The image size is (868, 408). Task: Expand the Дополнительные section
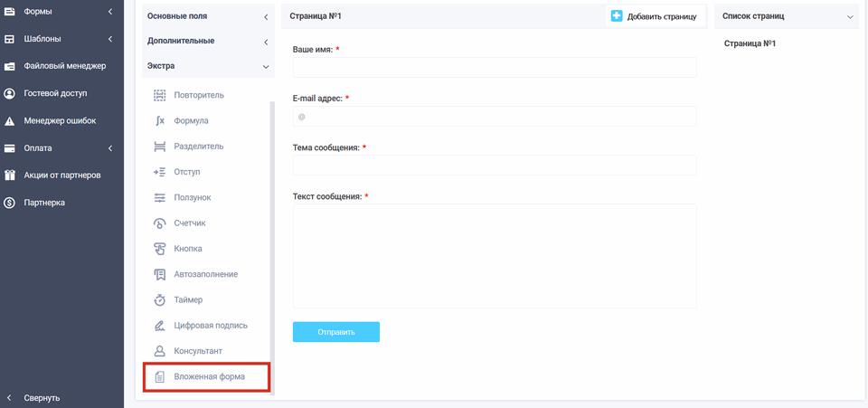(x=208, y=42)
